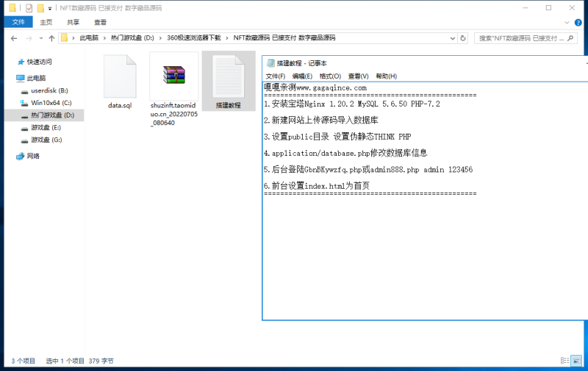Open the 文件 ribbon tab in Explorer
The height and width of the screenshot is (371, 588).
pyautogui.click(x=18, y=22)
